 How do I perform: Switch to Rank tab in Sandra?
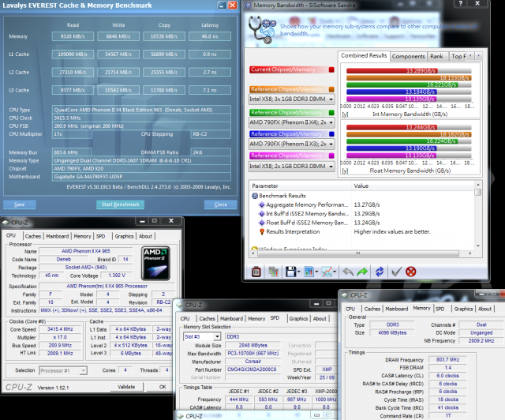coord(436,56)
